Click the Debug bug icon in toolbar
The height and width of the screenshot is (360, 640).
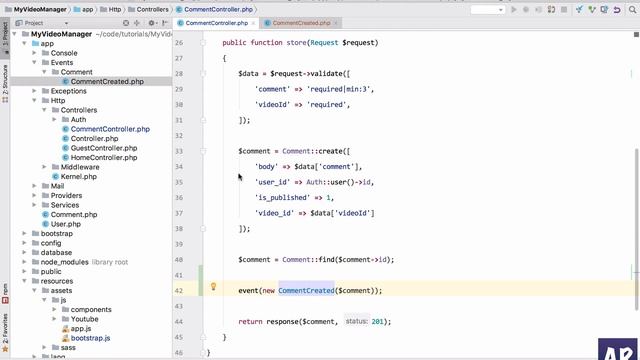526,9
